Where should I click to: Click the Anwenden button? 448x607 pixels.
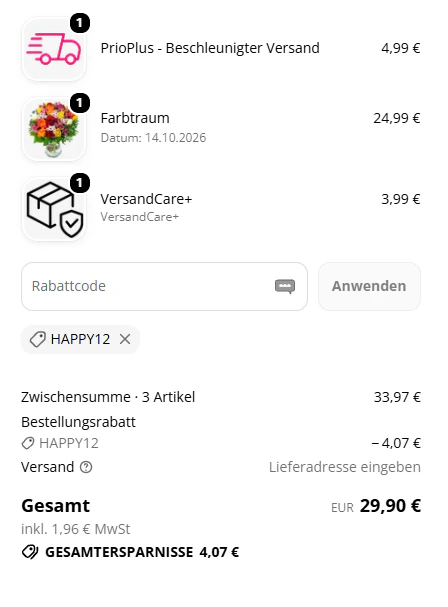369,286
